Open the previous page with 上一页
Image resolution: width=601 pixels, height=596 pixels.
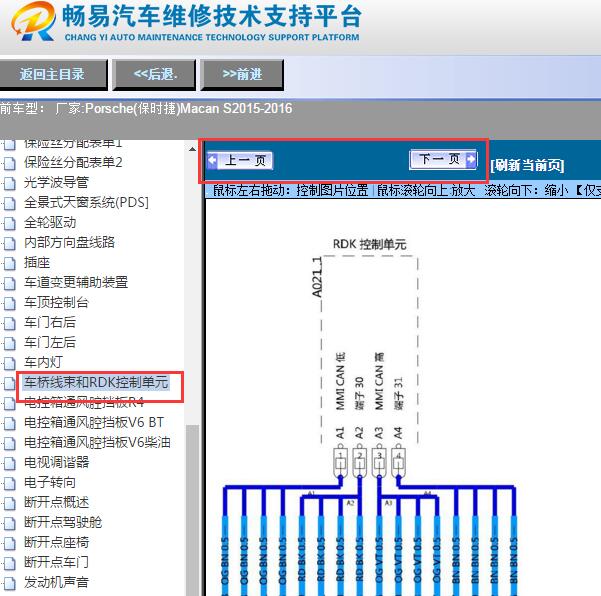[x=240, y=161]
